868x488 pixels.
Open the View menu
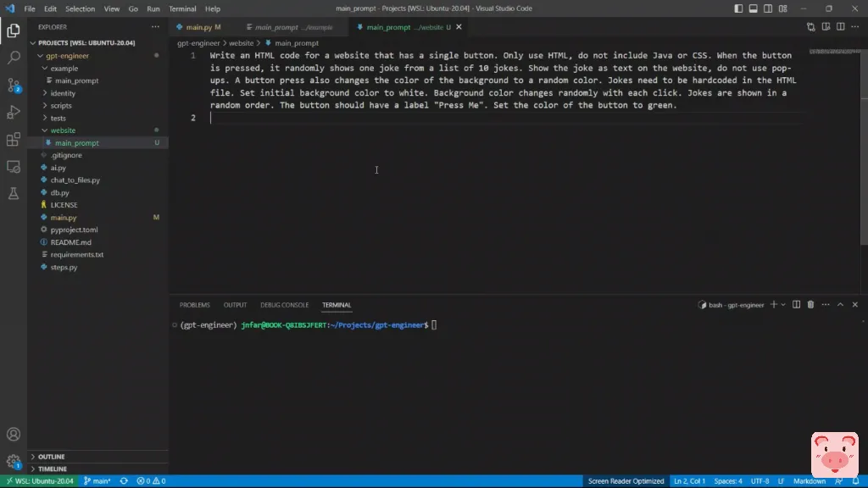pyautogui.click(x=111, y=8)
